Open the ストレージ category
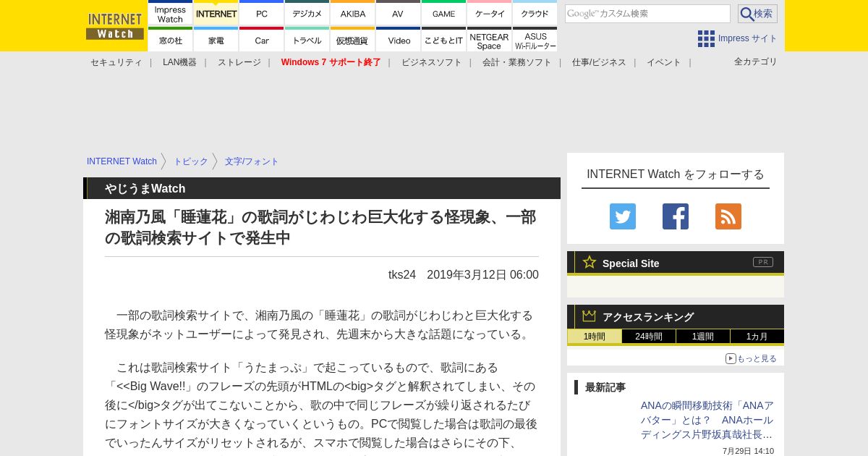Image resolution: width=868 pixels, height=456 pixels. pyautogui.click(x=239, y=62)
